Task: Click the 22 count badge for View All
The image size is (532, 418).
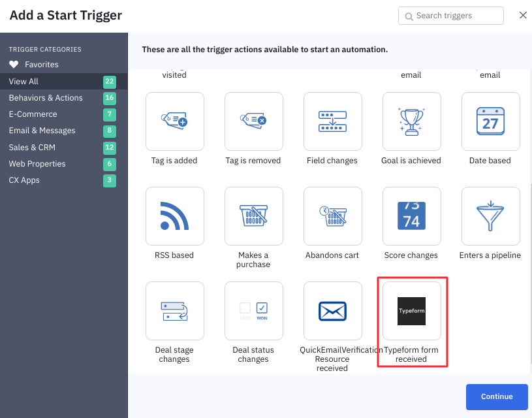Action: pos(110,82)
